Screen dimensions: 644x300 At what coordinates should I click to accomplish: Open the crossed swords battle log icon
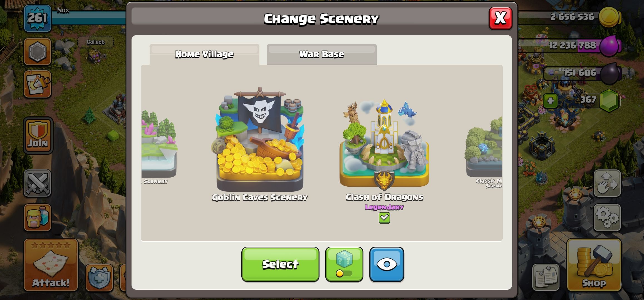point(38,183)
